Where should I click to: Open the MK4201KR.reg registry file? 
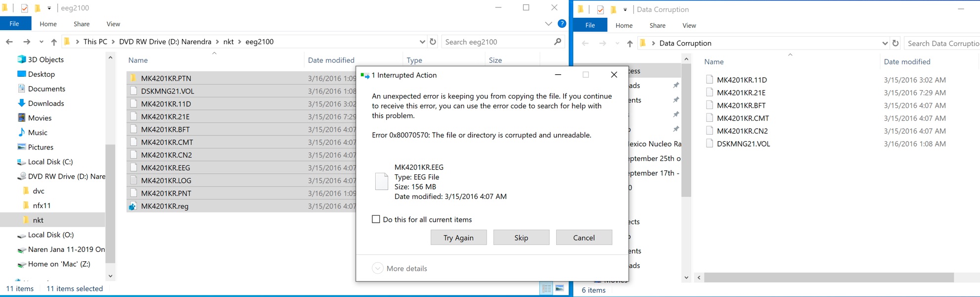[x=165, y=206]
